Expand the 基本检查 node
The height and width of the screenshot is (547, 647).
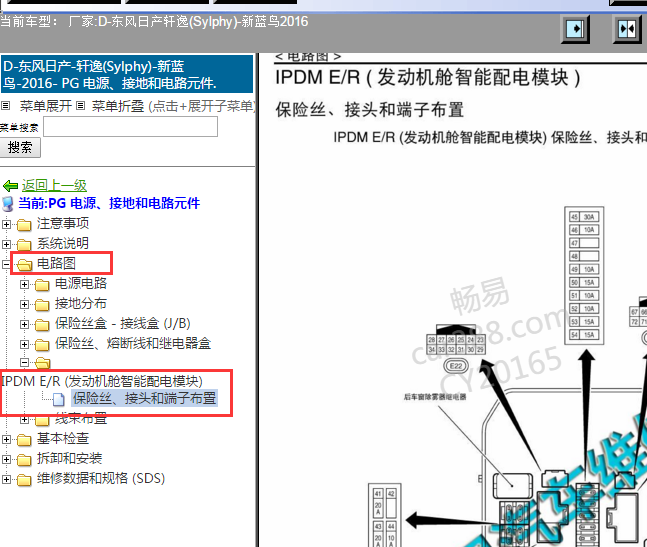click(6, 439)
